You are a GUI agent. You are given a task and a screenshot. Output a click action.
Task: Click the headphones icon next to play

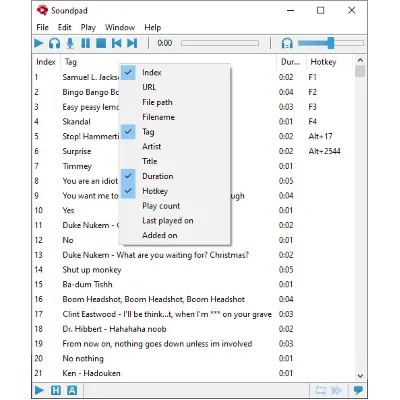point(54,43)
